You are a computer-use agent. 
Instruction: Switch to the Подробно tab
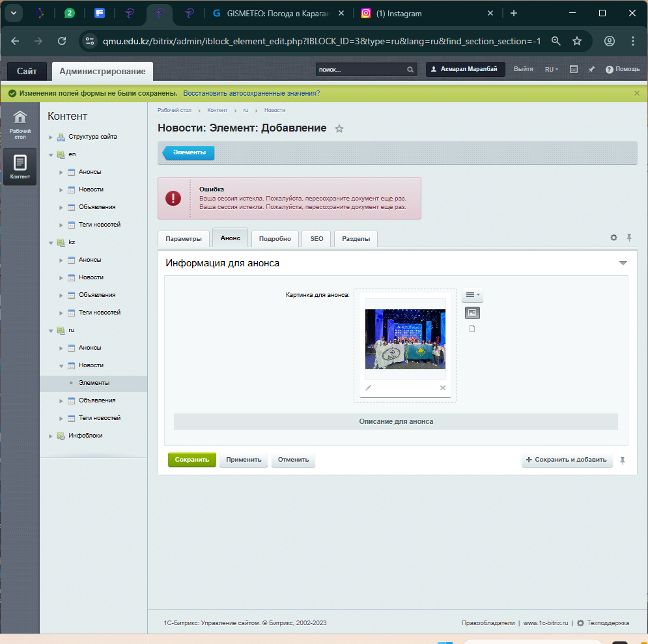275,239
